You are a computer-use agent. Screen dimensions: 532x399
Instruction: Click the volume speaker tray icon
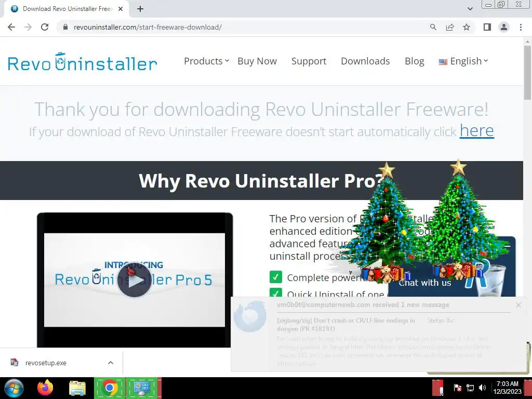[x=482, y=388]
